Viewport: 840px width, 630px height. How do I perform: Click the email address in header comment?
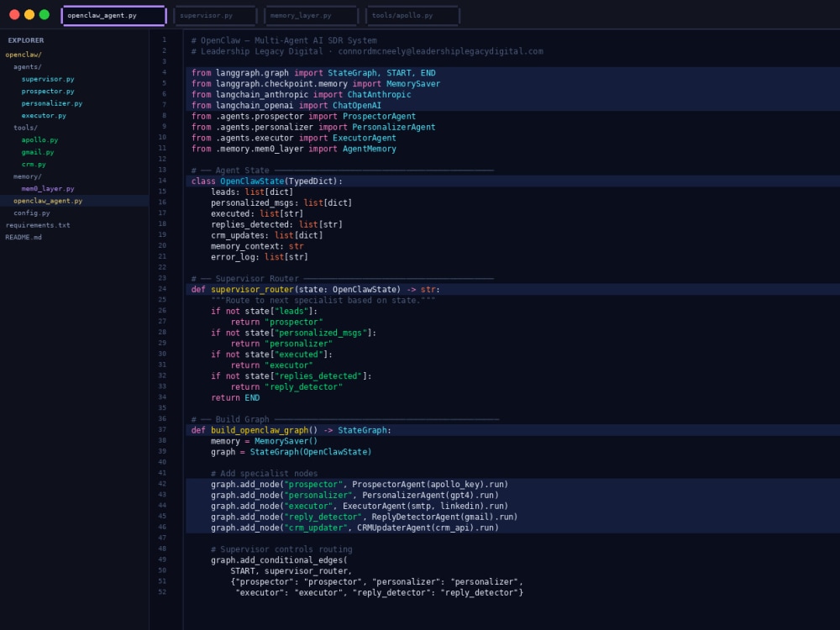(440, 51)
